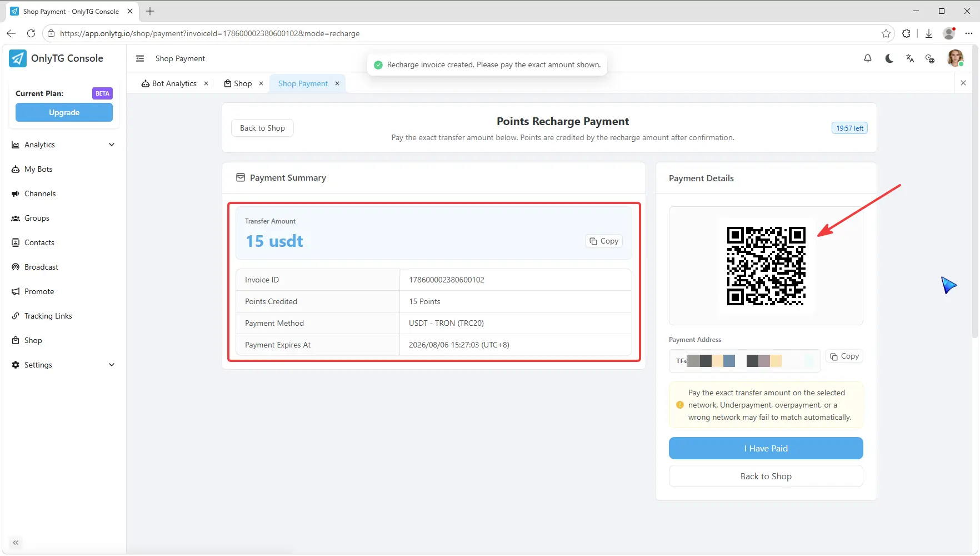
Task: Click the 15 Points value
Action: click(424, 301)
